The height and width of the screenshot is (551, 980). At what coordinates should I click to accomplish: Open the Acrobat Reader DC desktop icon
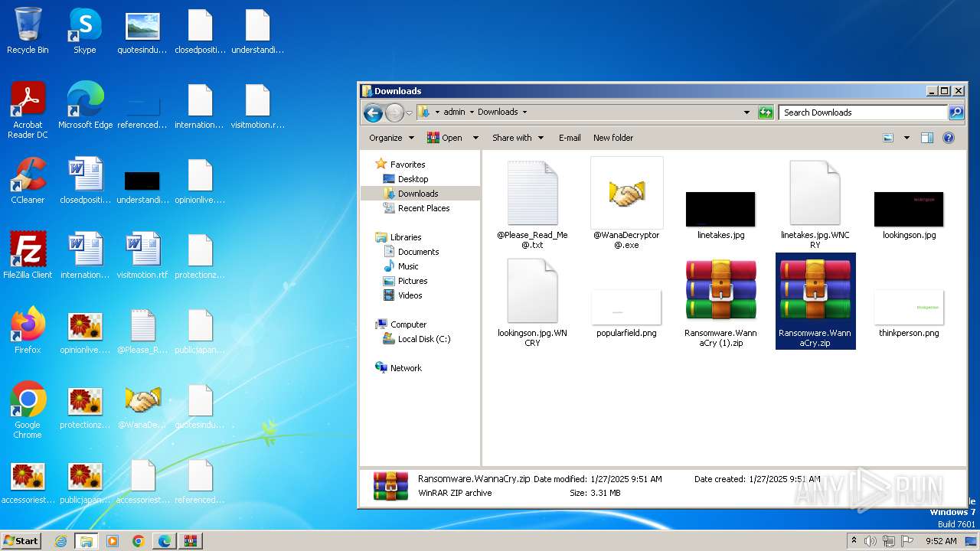28,109
